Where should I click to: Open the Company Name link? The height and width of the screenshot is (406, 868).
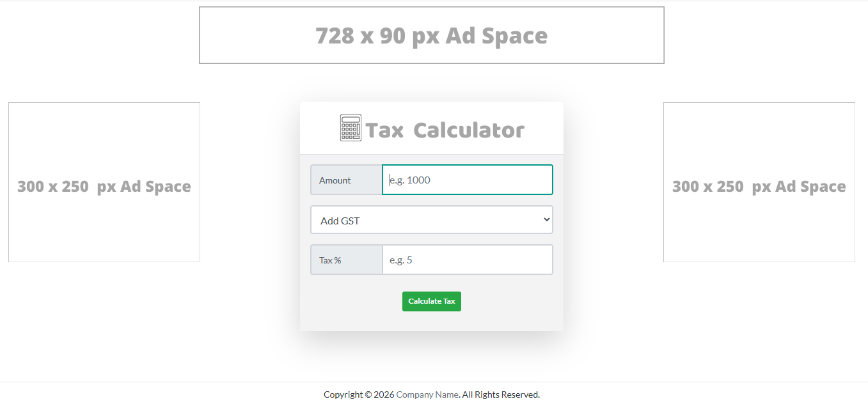click(x=427, y=394)
